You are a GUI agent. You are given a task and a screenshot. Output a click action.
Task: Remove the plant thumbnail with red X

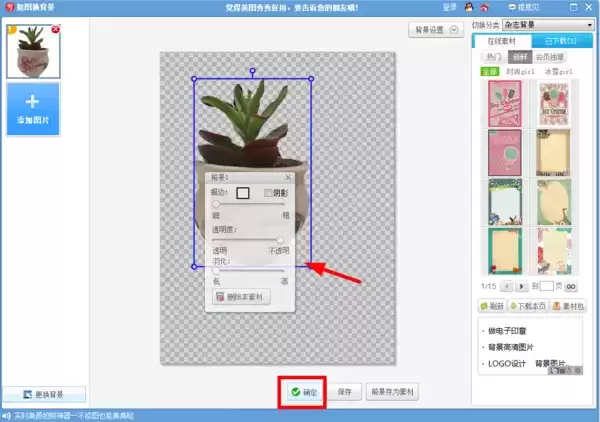55,29
